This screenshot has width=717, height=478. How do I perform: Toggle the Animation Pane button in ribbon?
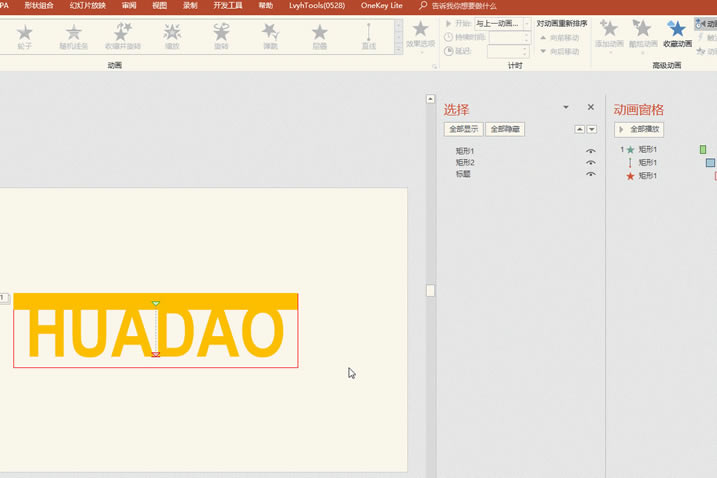click(706, 24)
